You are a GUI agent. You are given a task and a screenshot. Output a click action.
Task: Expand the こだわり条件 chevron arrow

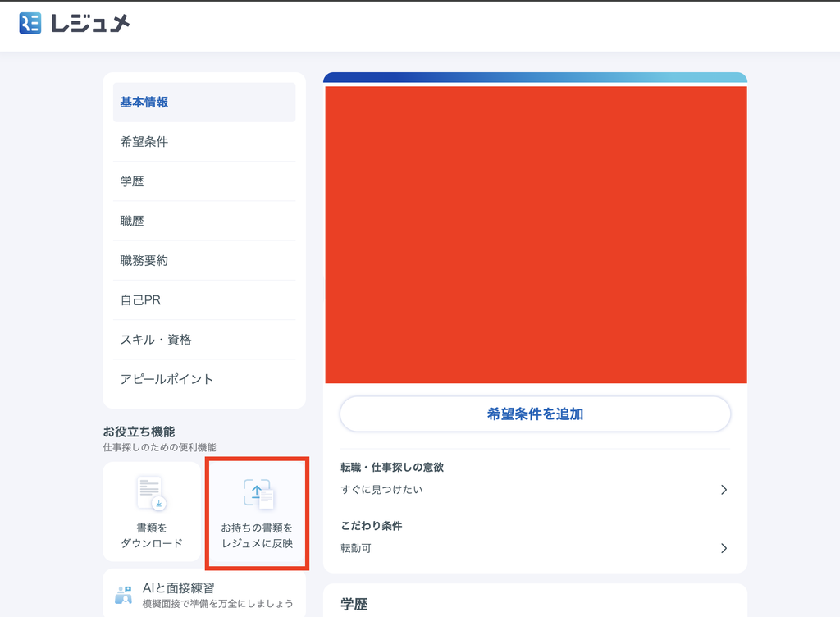(x=724, y=548)
